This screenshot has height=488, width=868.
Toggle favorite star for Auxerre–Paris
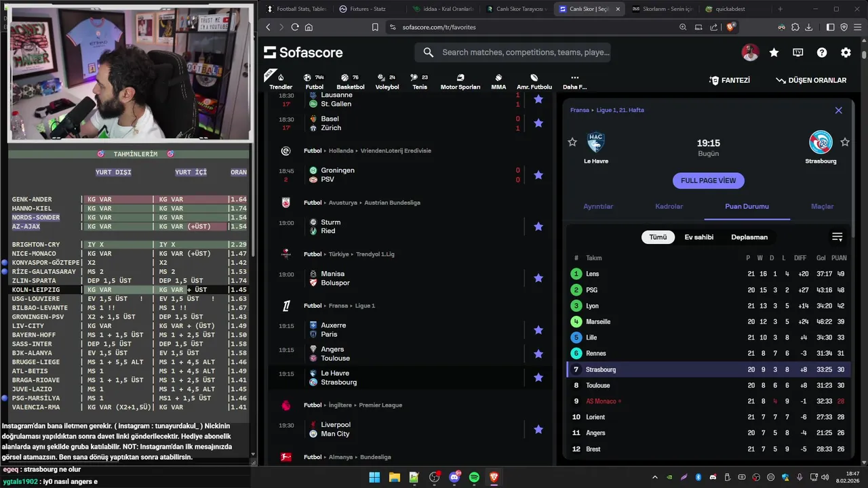(x=538, y=330)
